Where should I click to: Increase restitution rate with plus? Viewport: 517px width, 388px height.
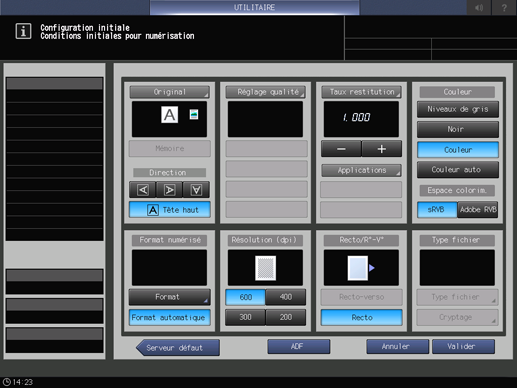tap(382, 149)
